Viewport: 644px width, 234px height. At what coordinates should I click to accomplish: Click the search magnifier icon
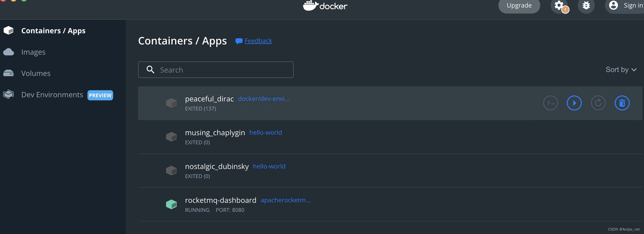(150, 70)
